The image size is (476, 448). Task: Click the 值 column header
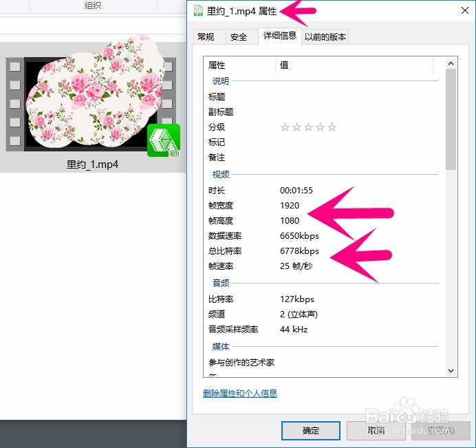(x=354, y=65)
